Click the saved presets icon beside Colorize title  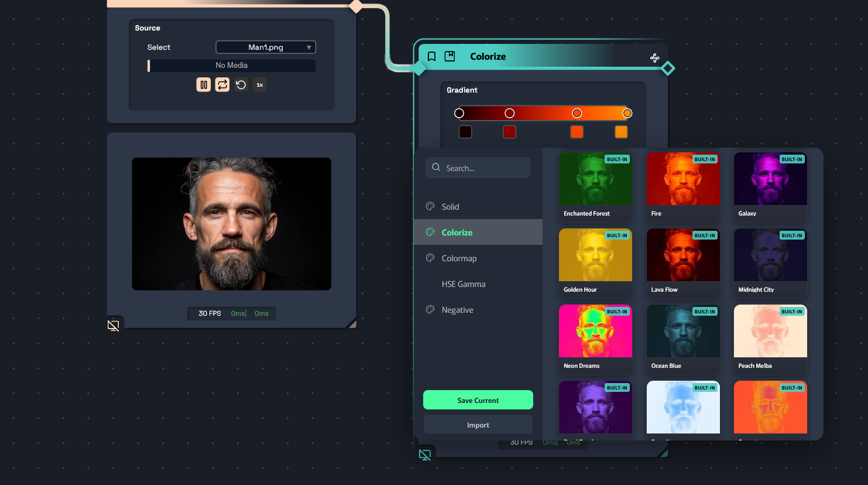[450, 56]
